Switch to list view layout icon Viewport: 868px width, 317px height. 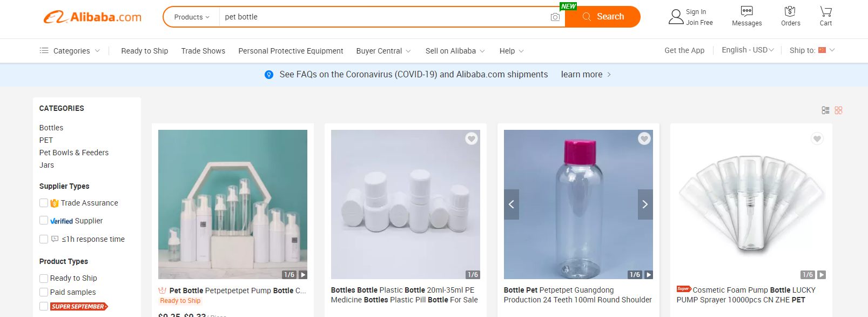825,110
